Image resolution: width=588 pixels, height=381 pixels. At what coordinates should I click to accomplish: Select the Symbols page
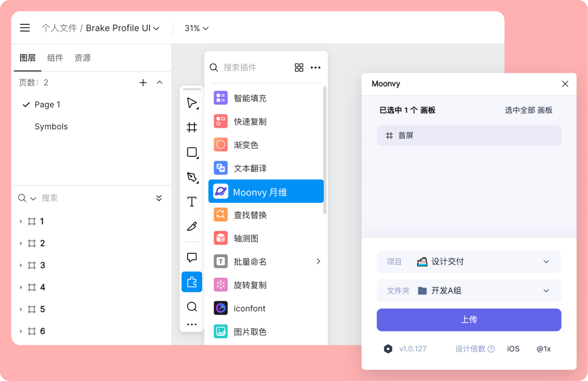pos(51,126)
